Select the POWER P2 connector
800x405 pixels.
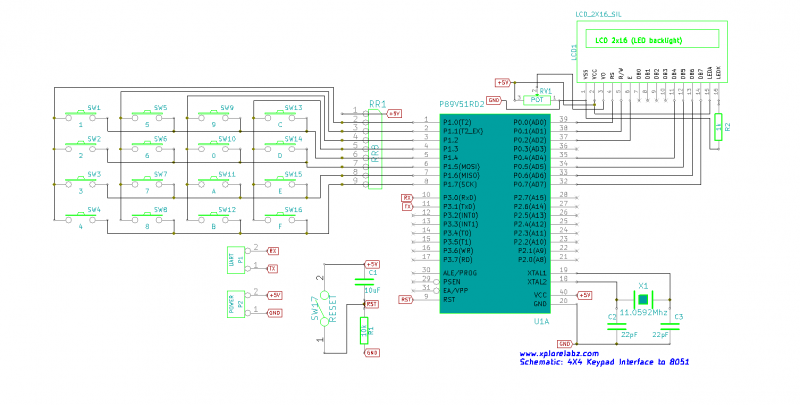(236, 304)
